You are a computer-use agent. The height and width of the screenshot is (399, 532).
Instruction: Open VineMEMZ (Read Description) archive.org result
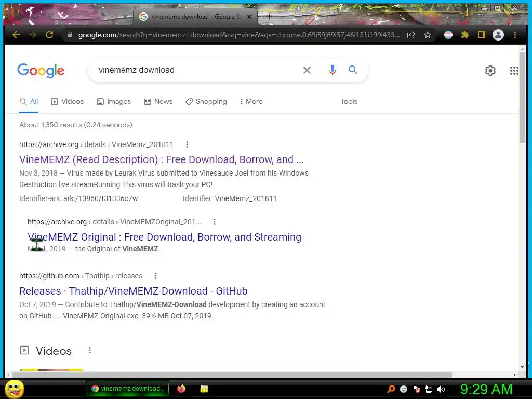point(162,159)
